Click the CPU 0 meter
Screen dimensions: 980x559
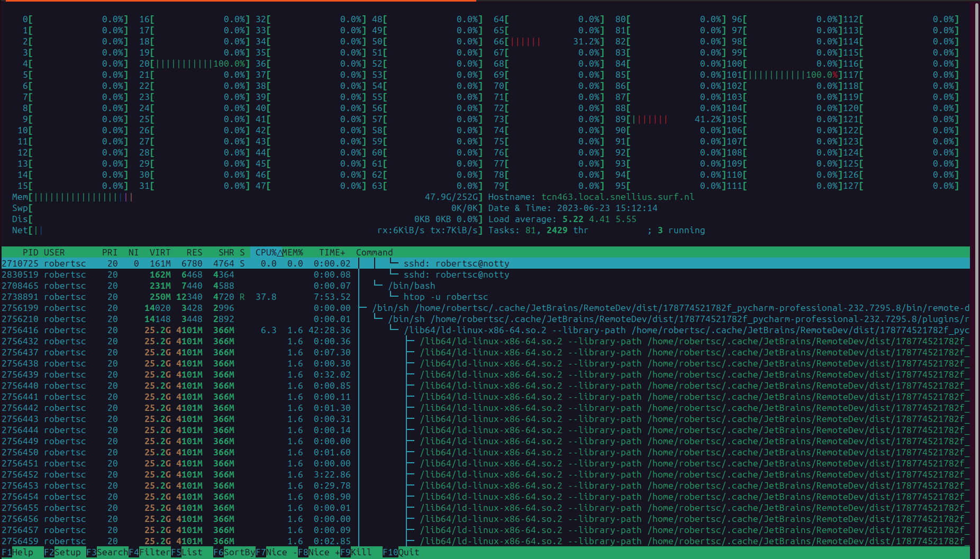pyautogui.click(x=75, y=19)
